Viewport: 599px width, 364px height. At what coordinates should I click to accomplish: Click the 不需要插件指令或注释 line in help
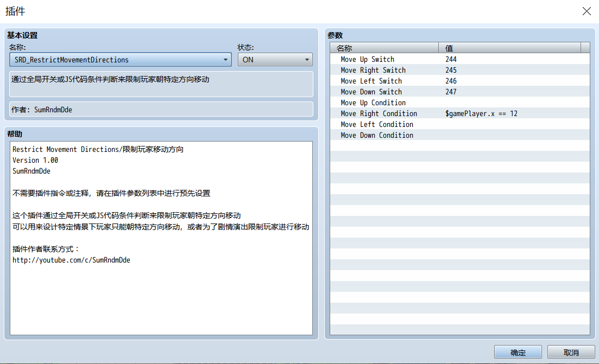tap(111, 194)
